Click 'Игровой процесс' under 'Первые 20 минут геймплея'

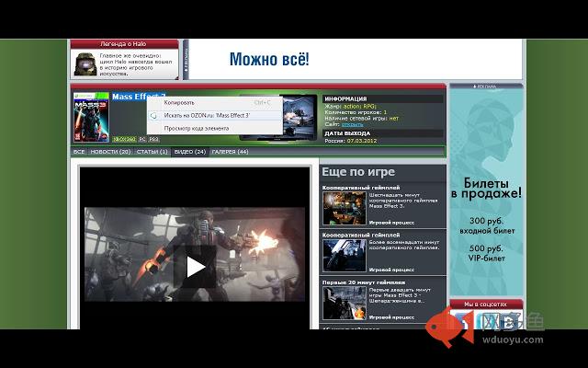click(x=391, y=317)
